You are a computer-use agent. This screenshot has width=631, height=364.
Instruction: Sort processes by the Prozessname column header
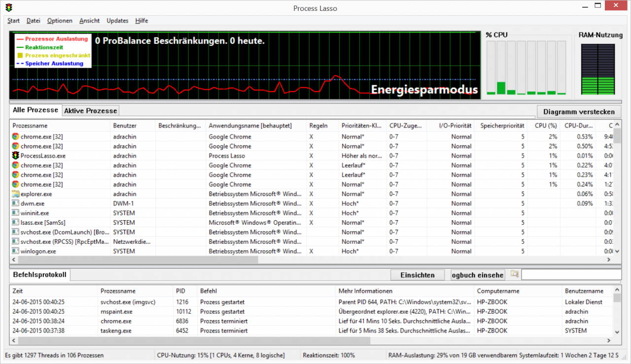click(59, 126)
